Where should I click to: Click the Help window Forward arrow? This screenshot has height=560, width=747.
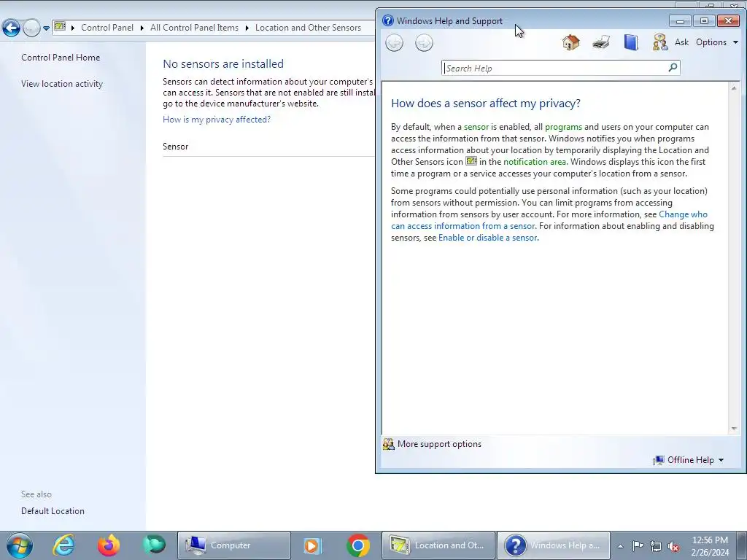click(424, 43)
